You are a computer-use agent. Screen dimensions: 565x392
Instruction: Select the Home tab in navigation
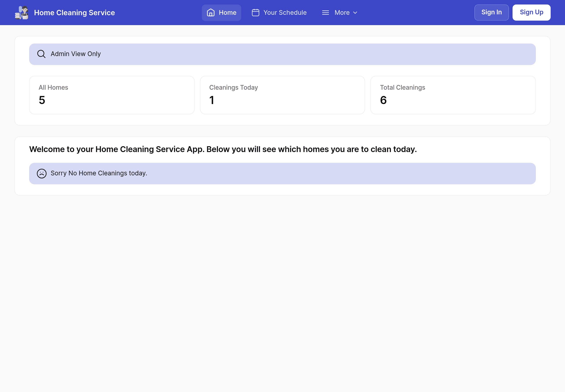[x=222, y=13]
